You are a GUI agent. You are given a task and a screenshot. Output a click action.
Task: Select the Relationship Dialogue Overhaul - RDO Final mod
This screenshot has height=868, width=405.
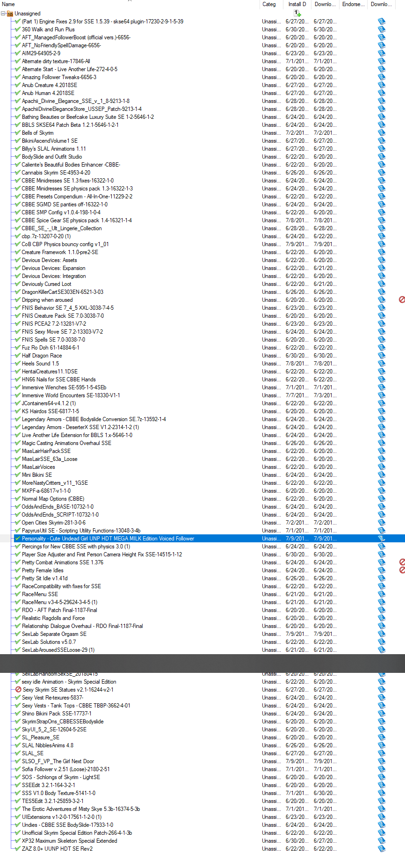(82, 626)
